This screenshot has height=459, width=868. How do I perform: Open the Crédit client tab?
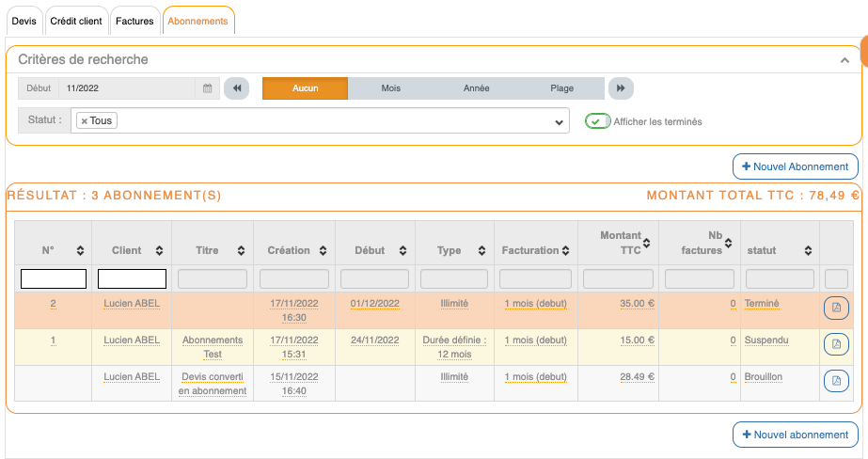tap(75, 21)
